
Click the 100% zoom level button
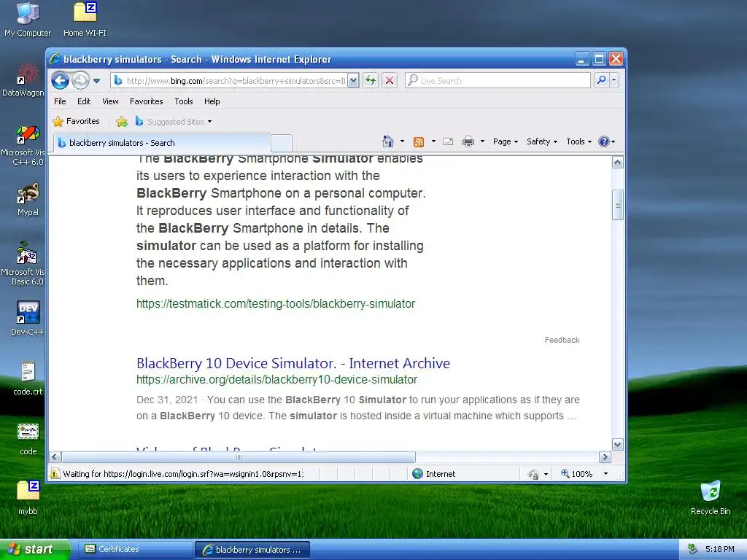[x=577, y=474]
